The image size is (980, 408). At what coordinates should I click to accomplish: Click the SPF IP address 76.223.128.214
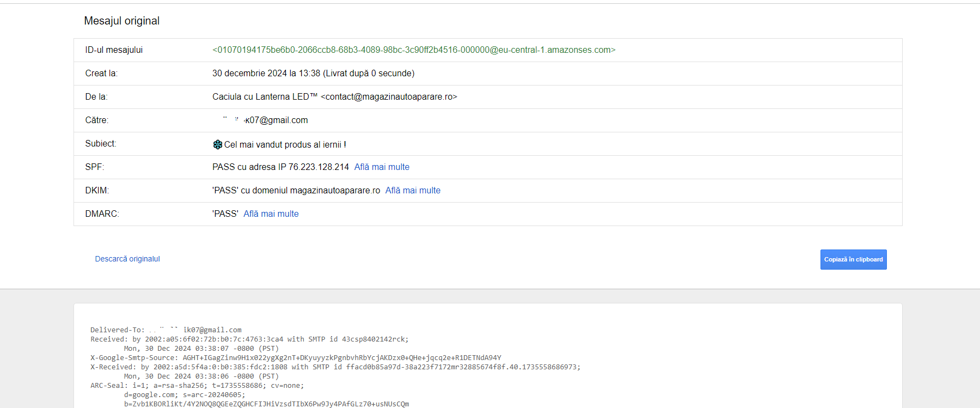318,167
